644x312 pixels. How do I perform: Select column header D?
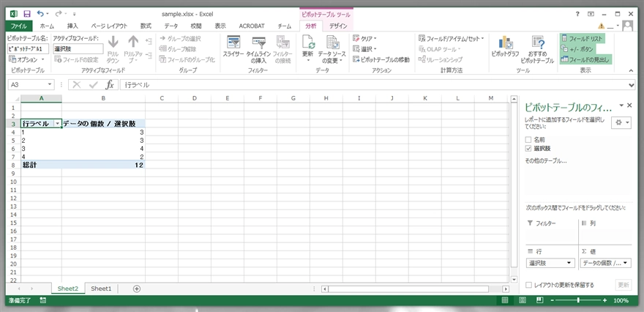click(194, 98)
